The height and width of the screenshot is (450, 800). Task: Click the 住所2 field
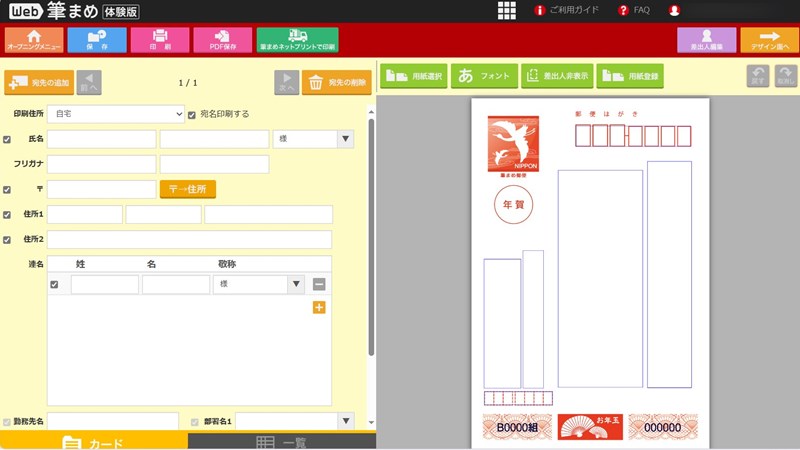[189, 239]
